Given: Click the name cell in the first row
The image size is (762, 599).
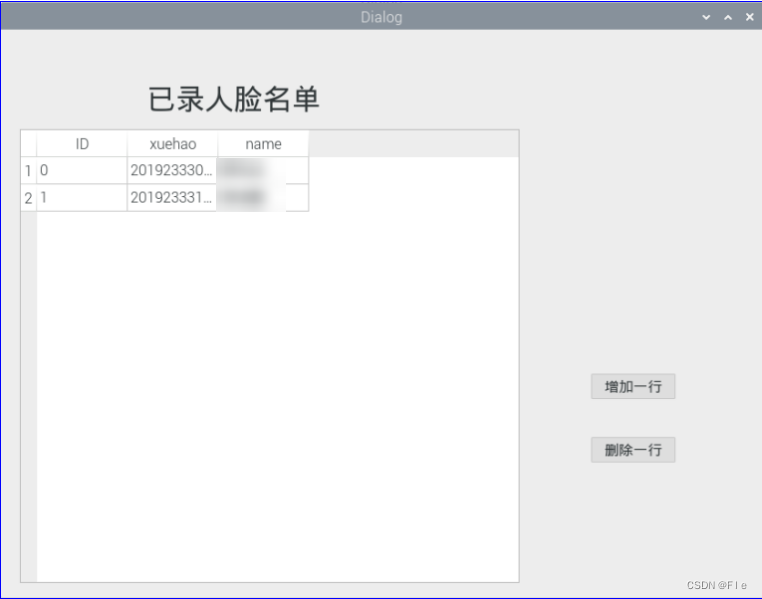Looking at the screenshot, I should pyautogui.click(x=263, y=171).
